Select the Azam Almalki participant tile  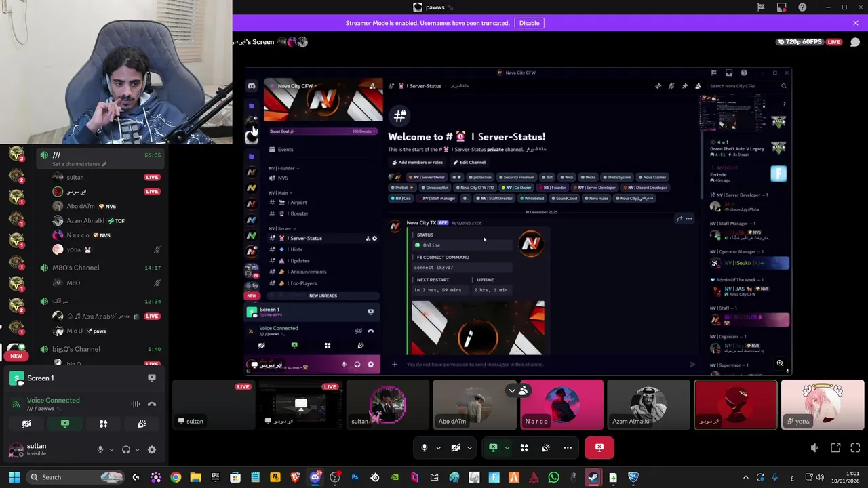tap(648, 405)
